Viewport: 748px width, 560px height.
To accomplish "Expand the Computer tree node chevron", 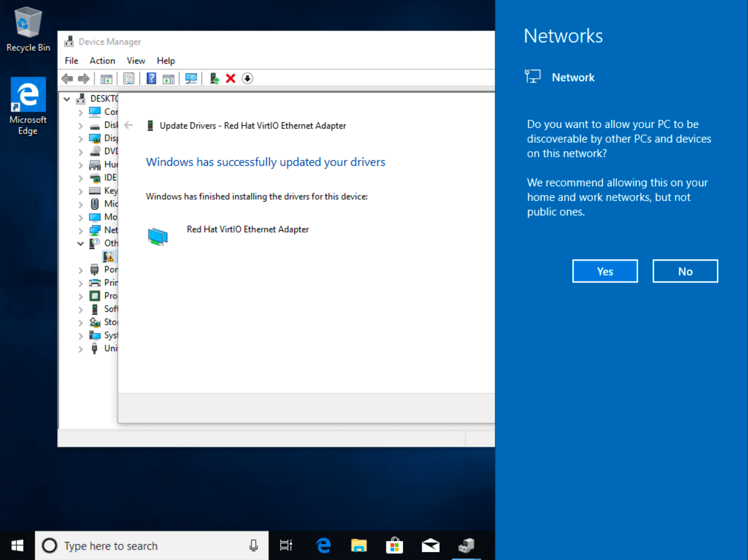I will coord(80,112).
